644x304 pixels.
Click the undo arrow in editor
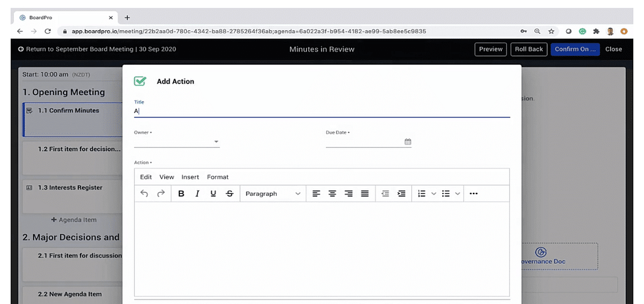point(145,194)
